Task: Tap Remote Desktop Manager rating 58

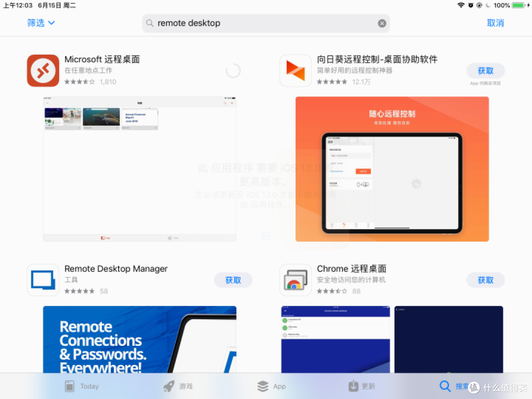Action: [x=86, y=291]
